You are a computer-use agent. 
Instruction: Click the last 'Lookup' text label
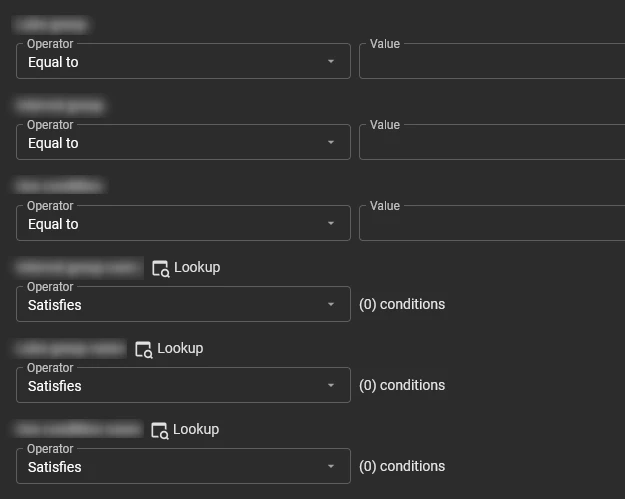[196, 429]
